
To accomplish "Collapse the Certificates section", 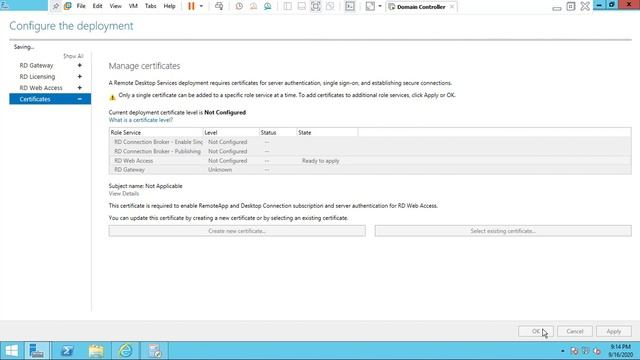I will tap(80, 99).
